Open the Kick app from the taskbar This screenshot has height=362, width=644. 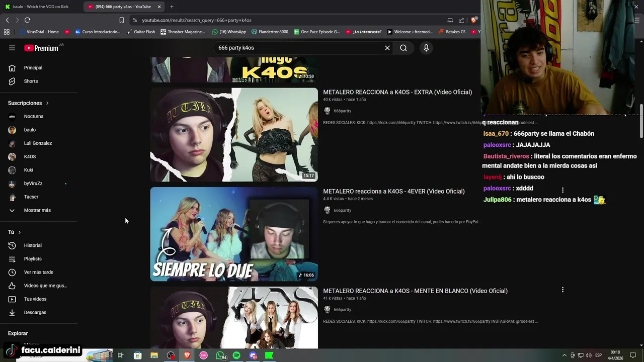pos(269,355)
